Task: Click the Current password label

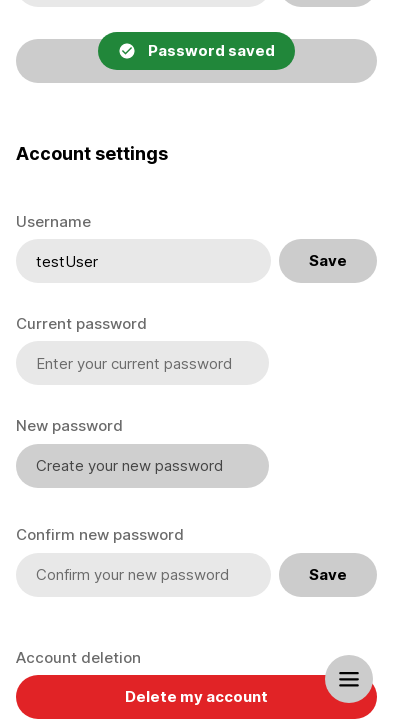Action: click(81, 324)
